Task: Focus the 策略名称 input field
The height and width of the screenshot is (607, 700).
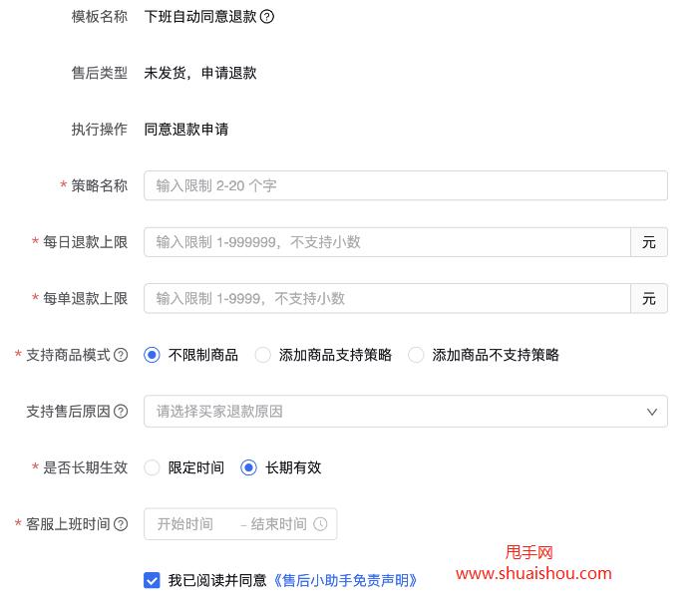Action: pos(405,185)
